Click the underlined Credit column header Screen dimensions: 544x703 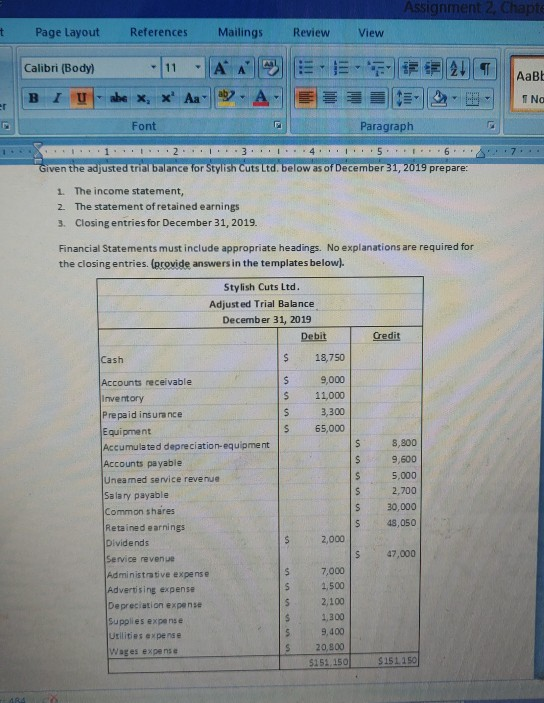386,335
